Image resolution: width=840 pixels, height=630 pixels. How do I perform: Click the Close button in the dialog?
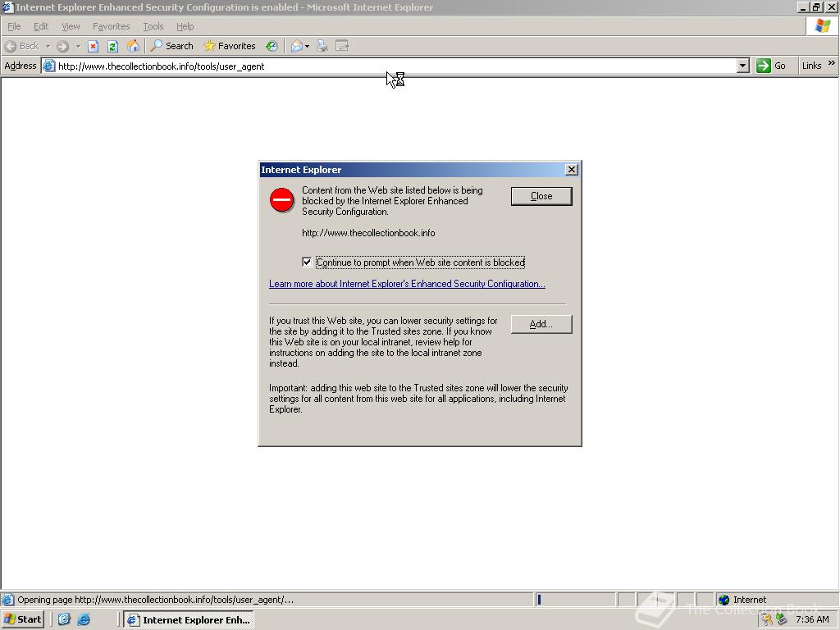(541, 196)
